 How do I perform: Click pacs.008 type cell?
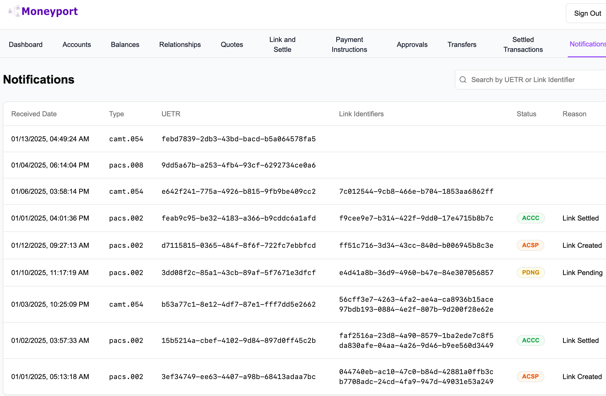[126, 165]
